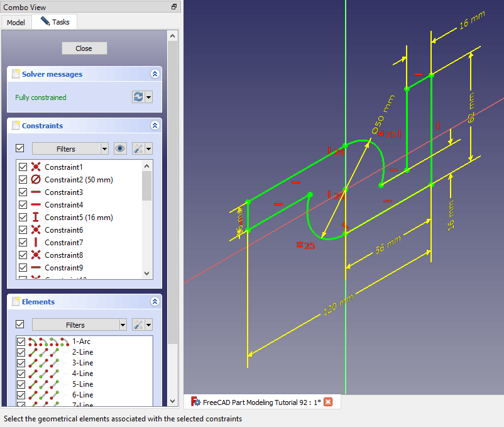Image resolution: width=504 pixels, height=427 pixels.
Task: Select the Constraint6 list row text
Action: click(x=63, y=230)
